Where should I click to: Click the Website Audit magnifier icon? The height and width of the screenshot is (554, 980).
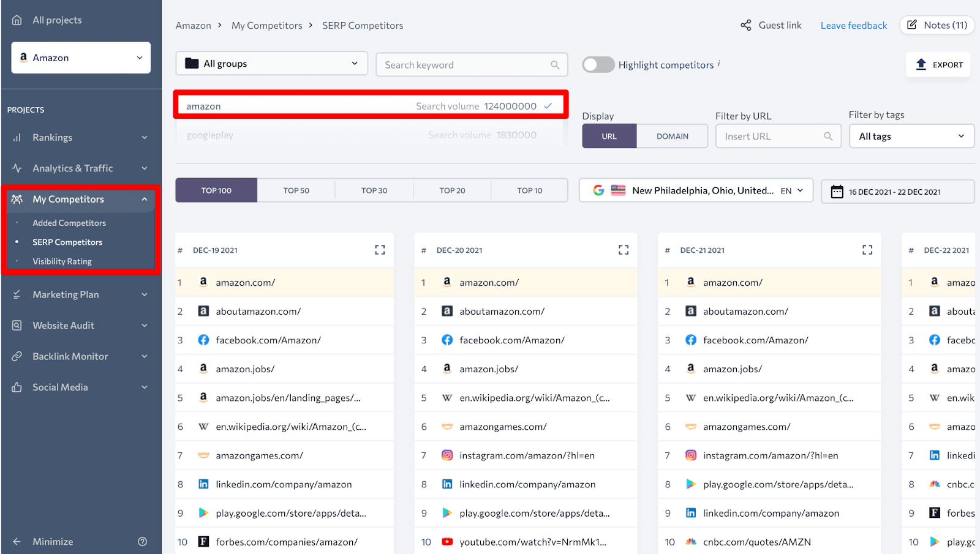17,326
